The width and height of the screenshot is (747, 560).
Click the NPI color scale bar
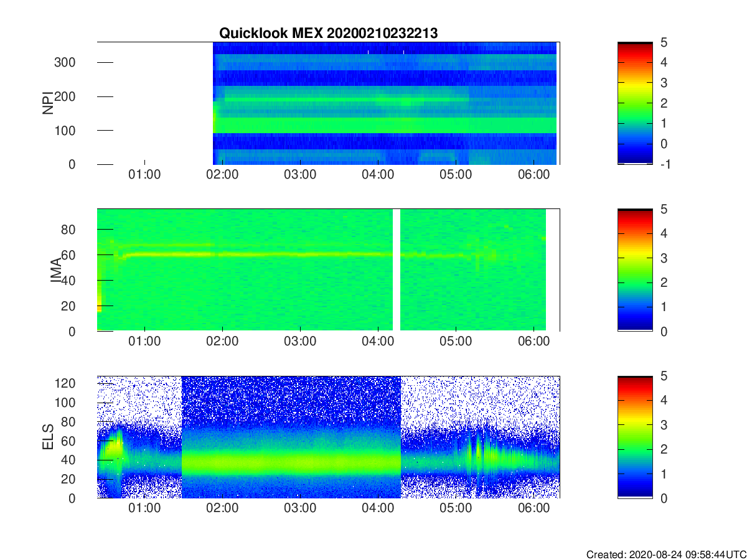click(635, 103)
